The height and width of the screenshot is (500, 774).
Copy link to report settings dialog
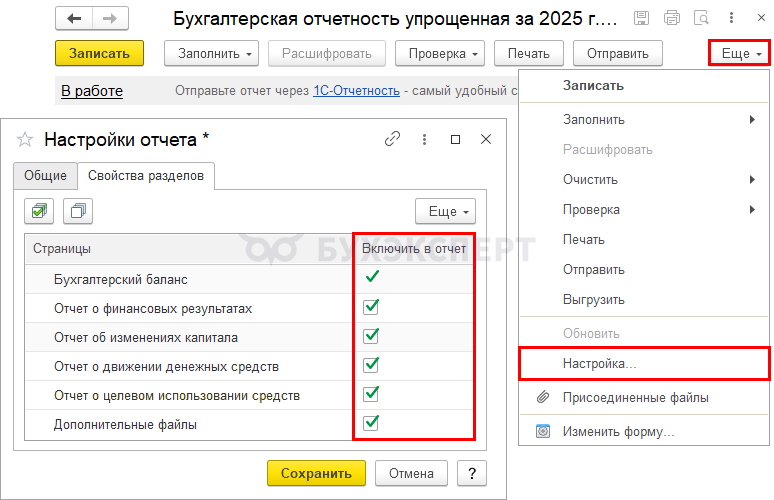click(x=393, y=139)
